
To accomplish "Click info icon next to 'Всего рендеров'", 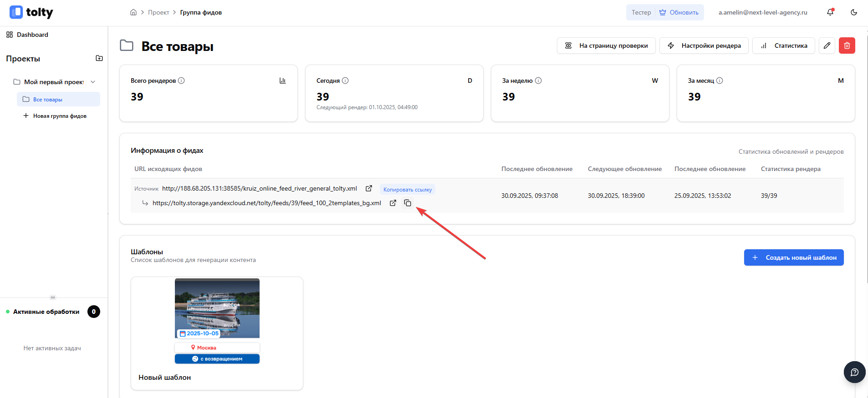I will click(x=181, y=81).
